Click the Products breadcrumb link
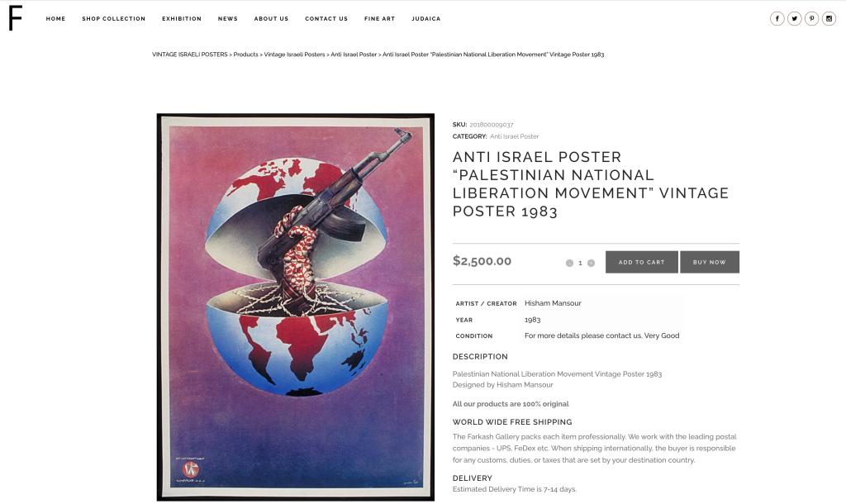 [245, 55]
